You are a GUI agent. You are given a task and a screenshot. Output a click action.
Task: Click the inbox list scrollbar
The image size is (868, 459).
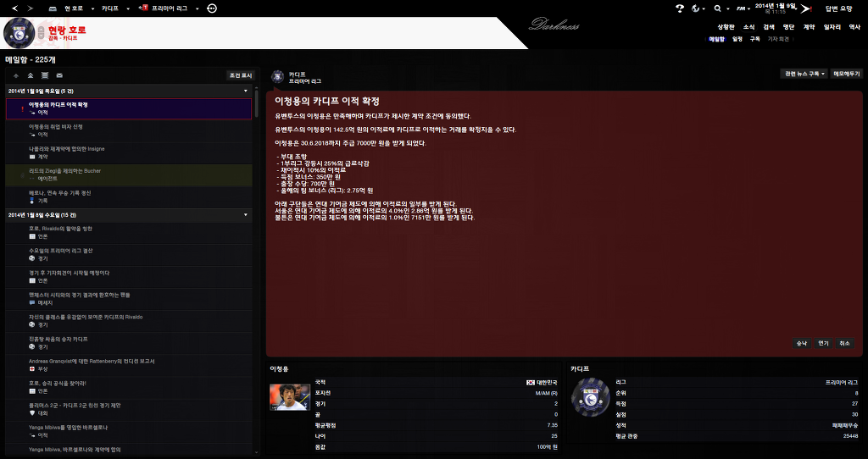click(x=256, y=102)
